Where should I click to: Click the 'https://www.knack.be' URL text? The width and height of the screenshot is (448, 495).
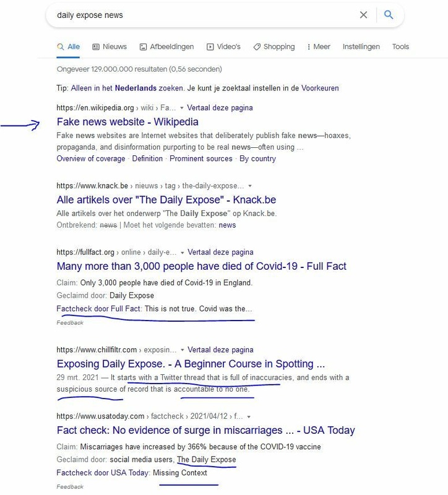(x=92, y=186)
